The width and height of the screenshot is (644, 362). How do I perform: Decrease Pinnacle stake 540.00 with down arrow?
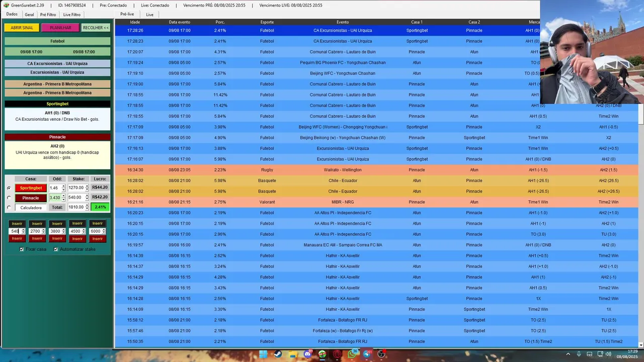click(x=87, y=199)
